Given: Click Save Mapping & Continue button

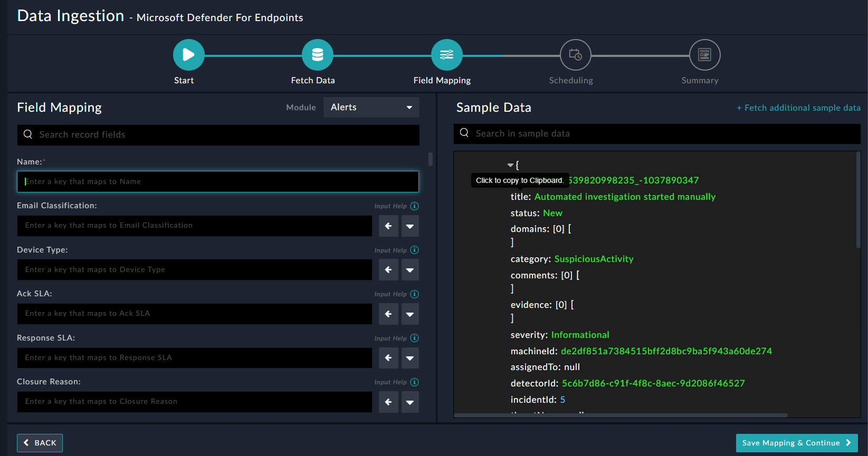Looking at the screenshot, I should pyautogui.click(x=796, y=443).
